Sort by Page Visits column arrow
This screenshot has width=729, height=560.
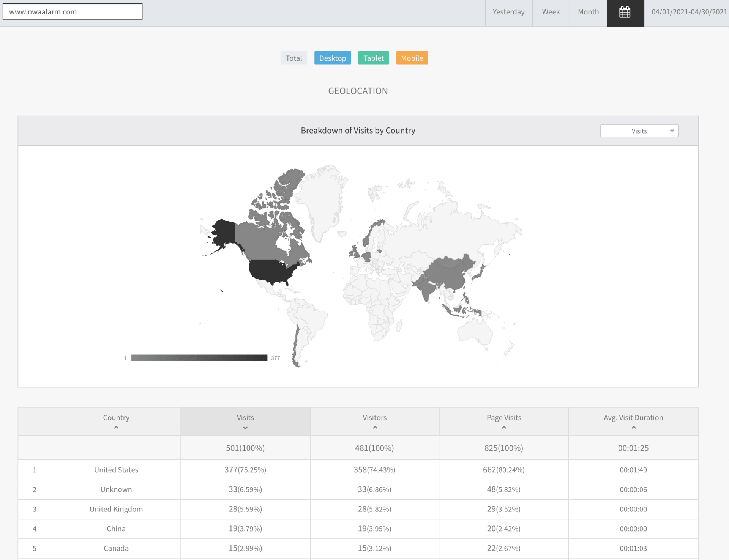click(504, 428)
